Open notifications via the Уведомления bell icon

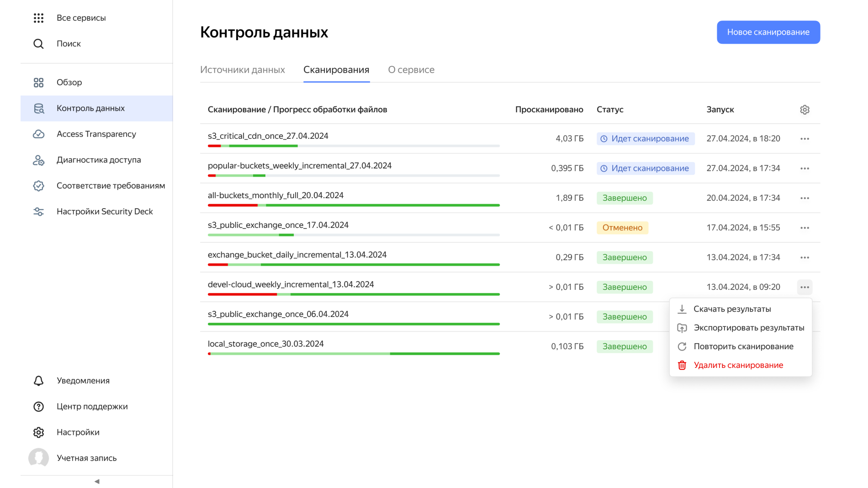pos(38,380)
